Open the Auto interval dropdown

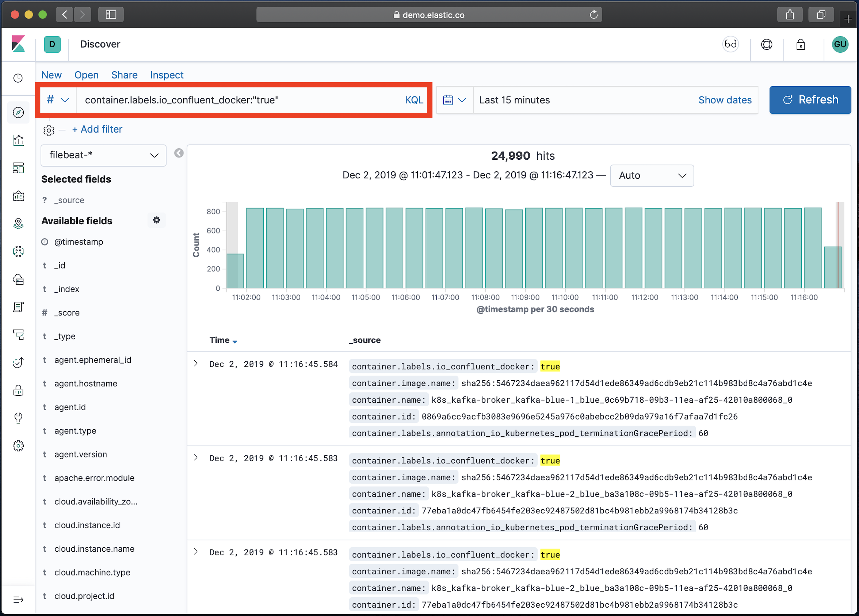652,175
